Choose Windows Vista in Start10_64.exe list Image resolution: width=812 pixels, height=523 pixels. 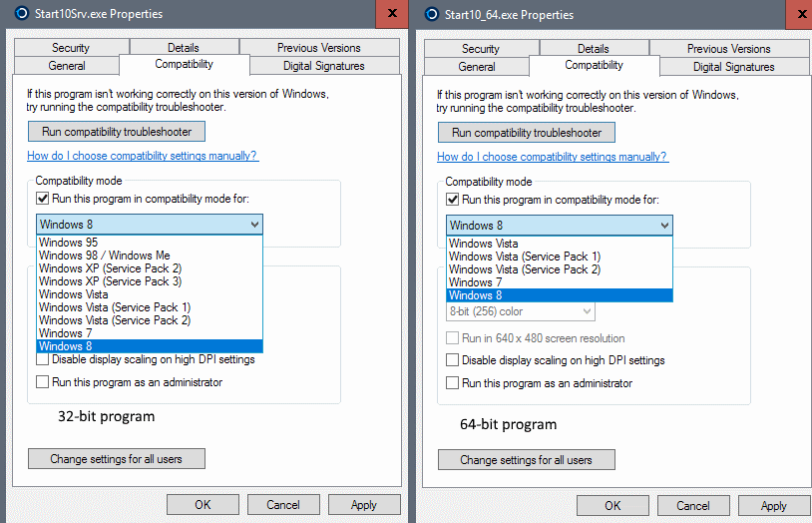[x=560, y=244]
